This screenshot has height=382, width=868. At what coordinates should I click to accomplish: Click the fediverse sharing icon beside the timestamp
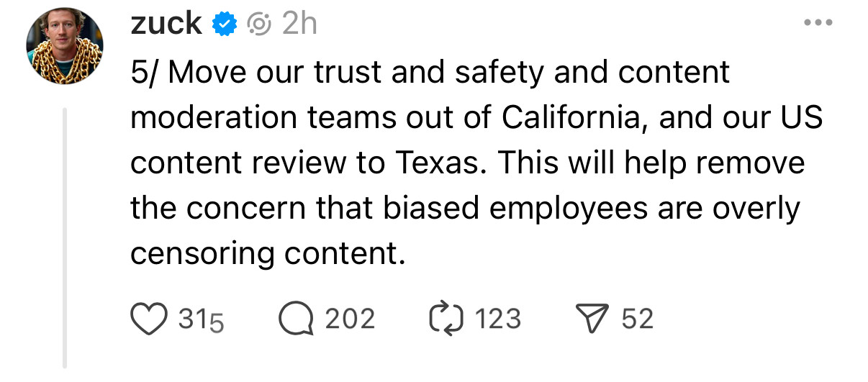(x=258, y=25)
